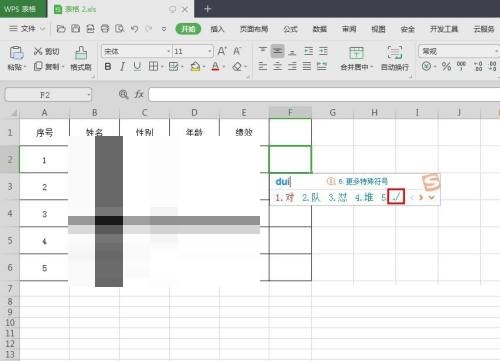Toggle align text left
Screen dimensions: 500x361
[x=263, y=66]
